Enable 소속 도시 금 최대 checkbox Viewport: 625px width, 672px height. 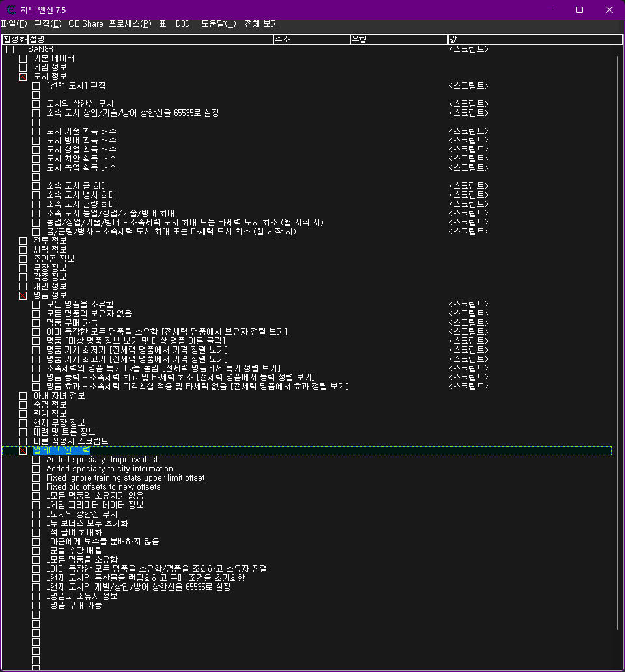coord(36,186)
